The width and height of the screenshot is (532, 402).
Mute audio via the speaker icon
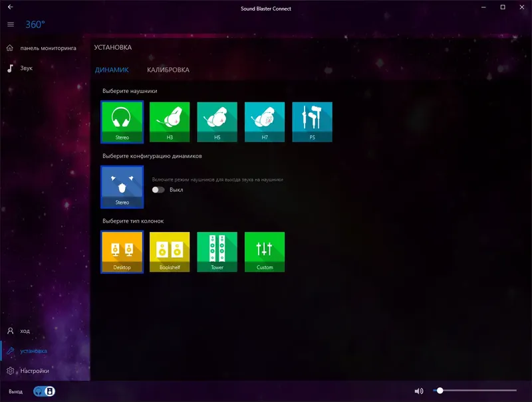[x=418, y=389]
